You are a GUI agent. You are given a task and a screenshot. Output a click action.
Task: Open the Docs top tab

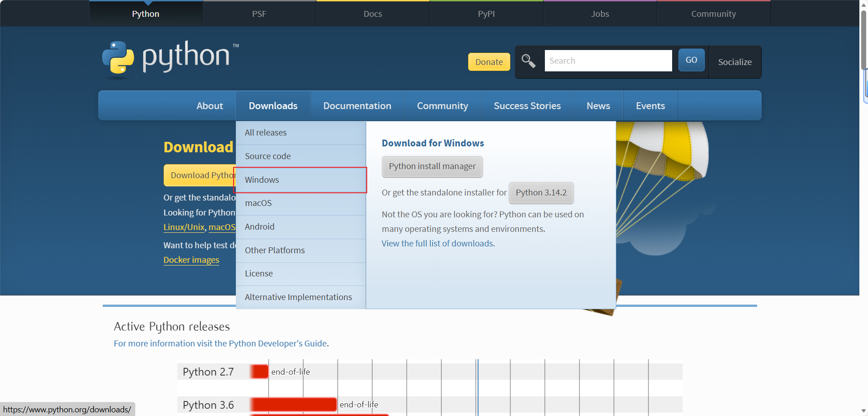coord(373,14)
